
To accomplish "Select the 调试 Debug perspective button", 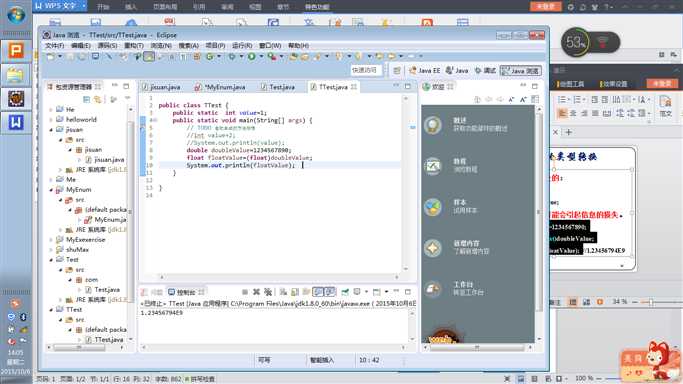I will click(x=485, y=71).
